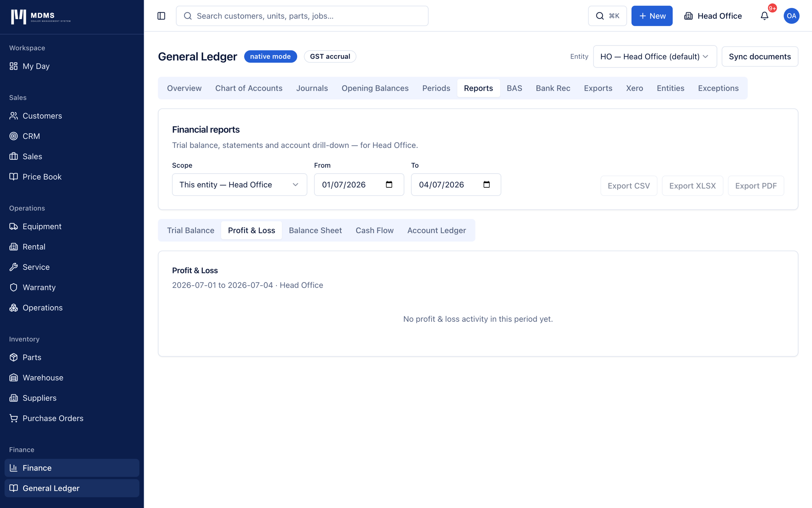Click Export CSV
This screenshot has width=812, height=508.
tap(629, 186)
